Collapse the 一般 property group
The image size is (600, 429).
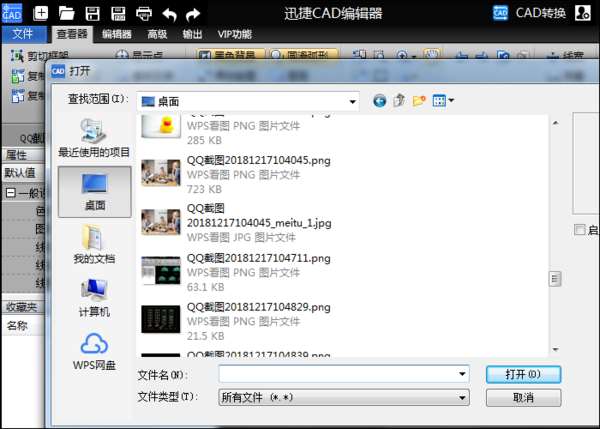click(x=11, y=193)
